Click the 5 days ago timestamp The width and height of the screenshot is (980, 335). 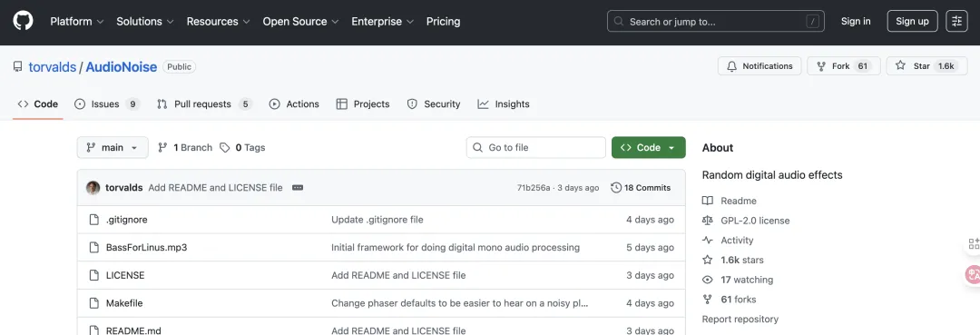(650, 248)
